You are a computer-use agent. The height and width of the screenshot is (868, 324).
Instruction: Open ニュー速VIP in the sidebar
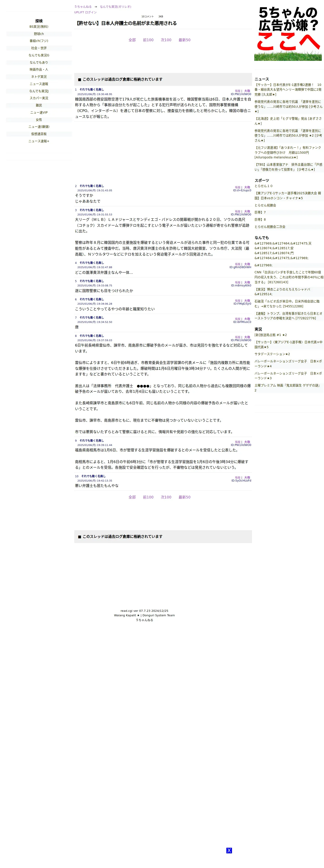[39, 112]
